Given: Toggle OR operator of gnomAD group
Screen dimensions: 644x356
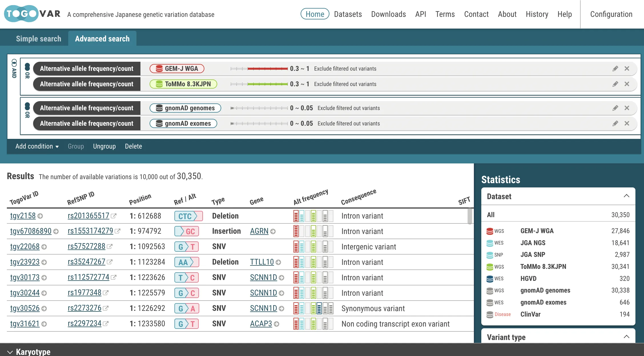Looking at the screenshot, I should pos(27,110).
